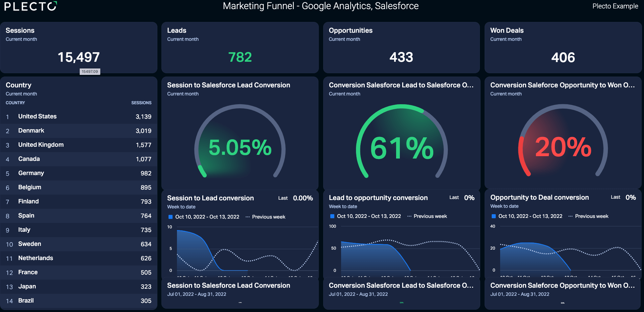Screen dimensions: 644x312
Task: Click the Plecto Example label
Action: tap(615, 6)
